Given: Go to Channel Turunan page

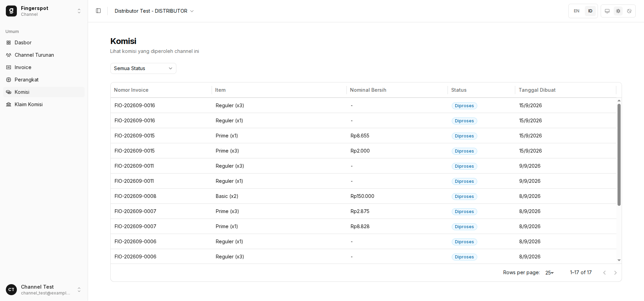Looking at the screenshot, I should (44, 55).
